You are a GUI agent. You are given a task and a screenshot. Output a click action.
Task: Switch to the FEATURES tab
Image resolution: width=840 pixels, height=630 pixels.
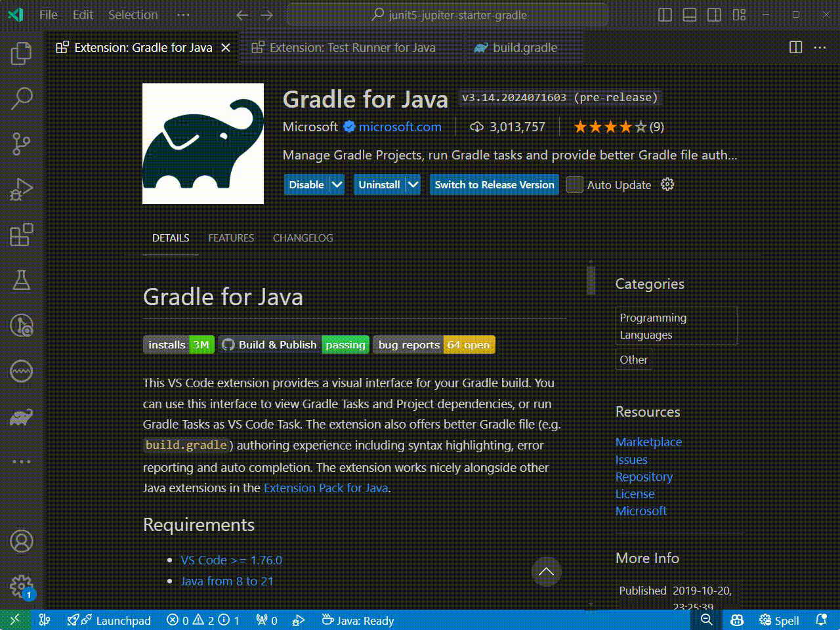click(x=231, y=238)
